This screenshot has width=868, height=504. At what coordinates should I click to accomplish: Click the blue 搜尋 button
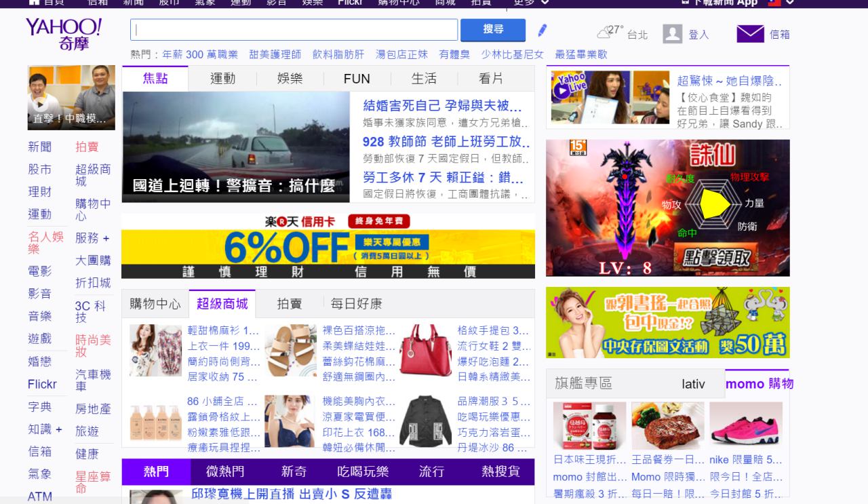coord(493,30)
